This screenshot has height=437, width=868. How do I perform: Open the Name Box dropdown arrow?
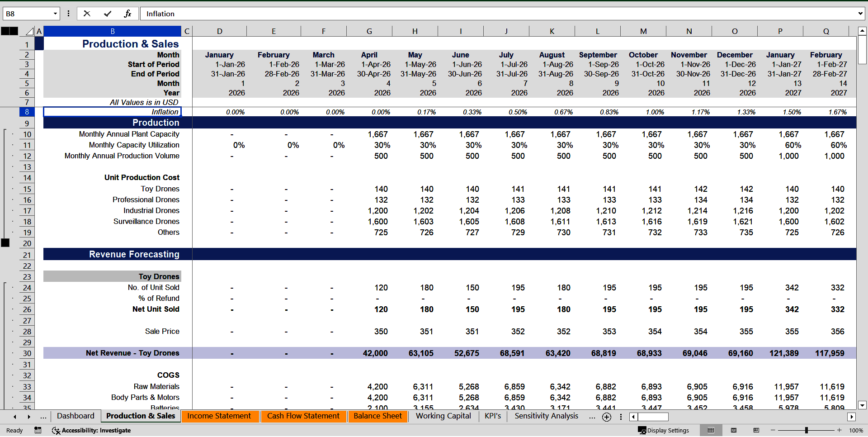coord(55,14)
